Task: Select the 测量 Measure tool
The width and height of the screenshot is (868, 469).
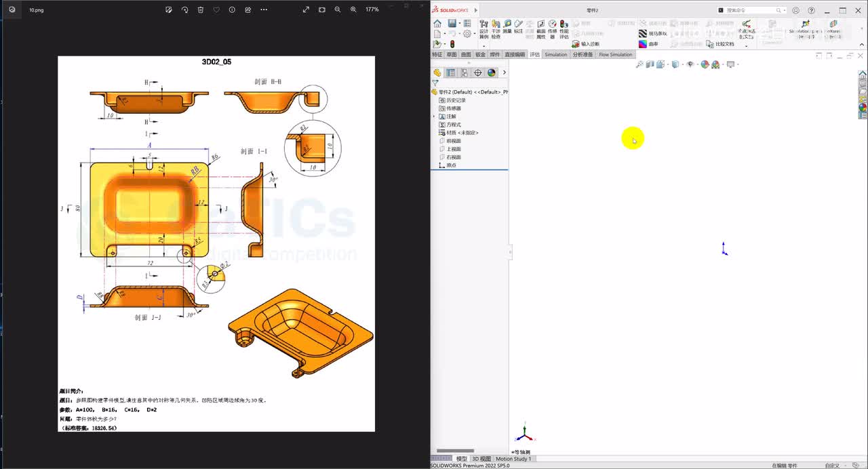Action: coord(507,27)
